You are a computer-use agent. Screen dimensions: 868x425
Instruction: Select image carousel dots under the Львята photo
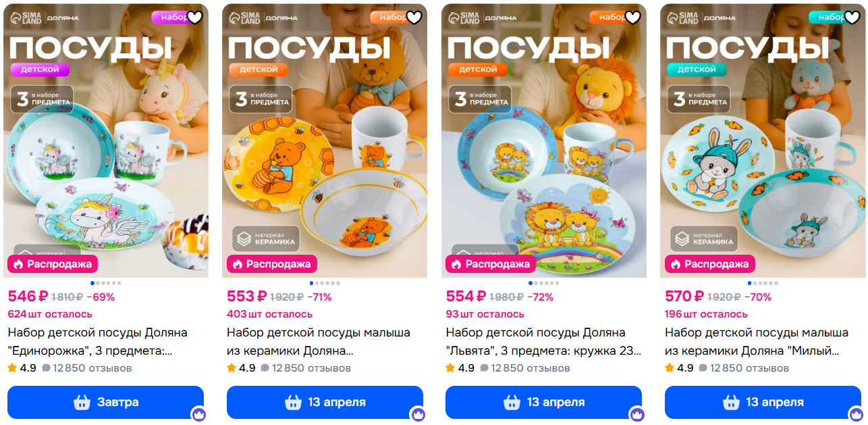click(543, 283)
